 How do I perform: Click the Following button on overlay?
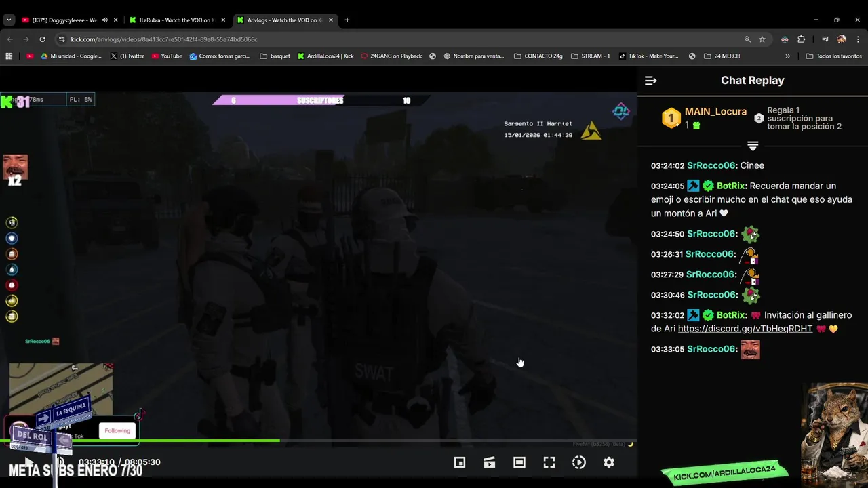click(x=117, y=431)
